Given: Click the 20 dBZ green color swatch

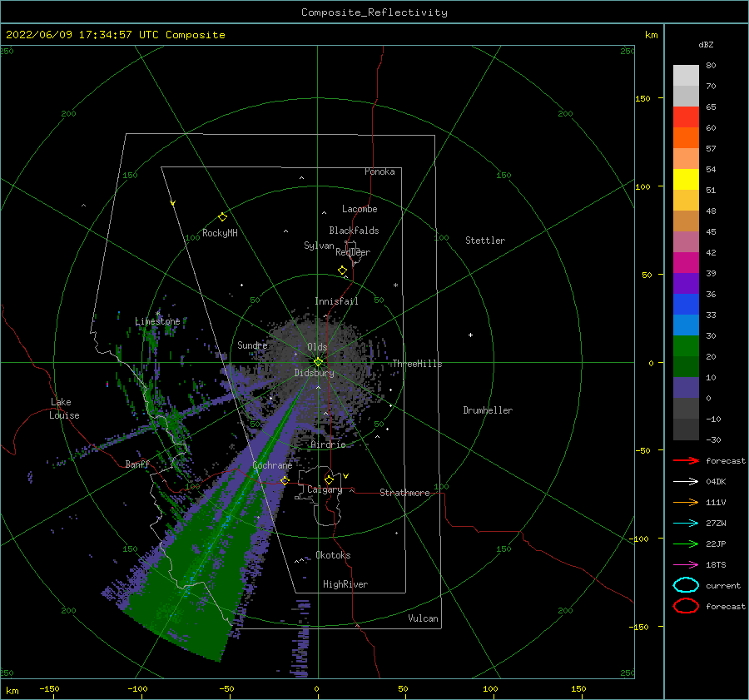Looking at the screenshot, I should [686, 346].
